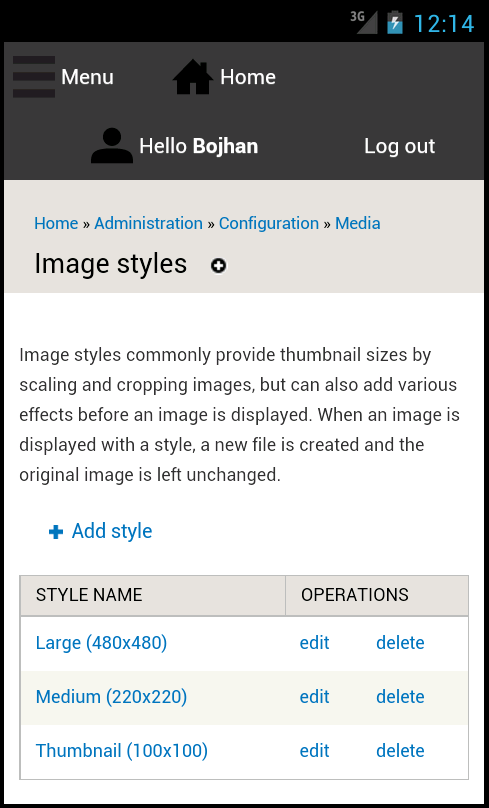Check the battery charging icon
Image resolution: width=489 pixels, height=808 pixels.
pos(395,23)
